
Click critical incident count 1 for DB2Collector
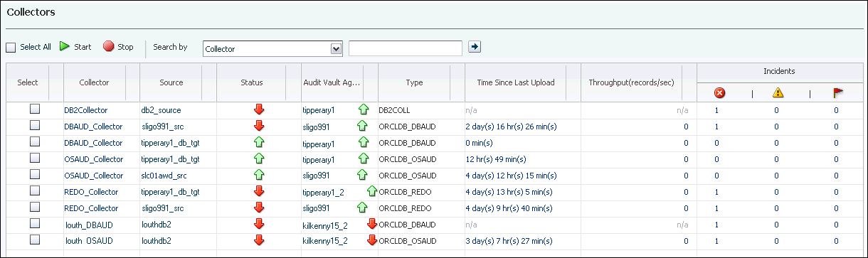[x=716, y=110]
